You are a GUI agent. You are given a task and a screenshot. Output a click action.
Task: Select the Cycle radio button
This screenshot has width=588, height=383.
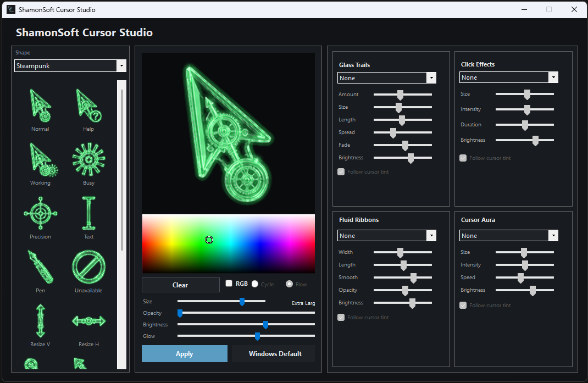(255, 284)
